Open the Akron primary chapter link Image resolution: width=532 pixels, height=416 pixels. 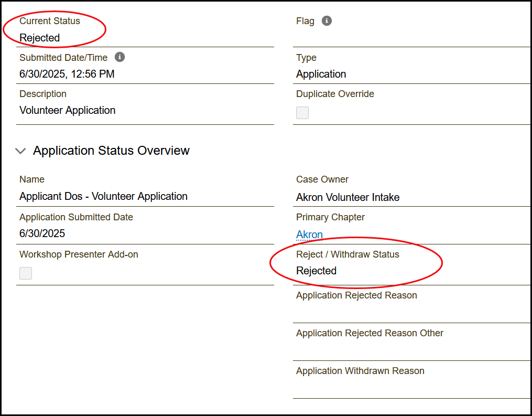309,234
